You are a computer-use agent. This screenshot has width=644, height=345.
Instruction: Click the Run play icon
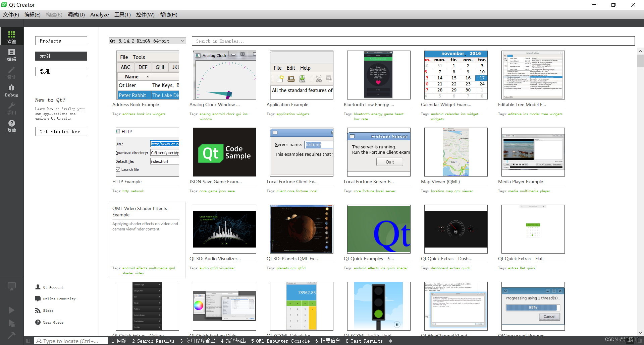(x=11, y=310)
